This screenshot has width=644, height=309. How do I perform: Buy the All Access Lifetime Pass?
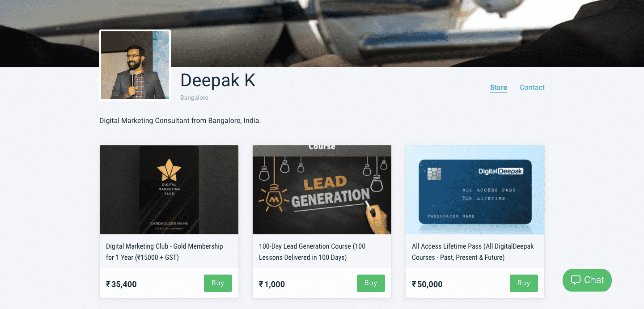pos(524,283)
